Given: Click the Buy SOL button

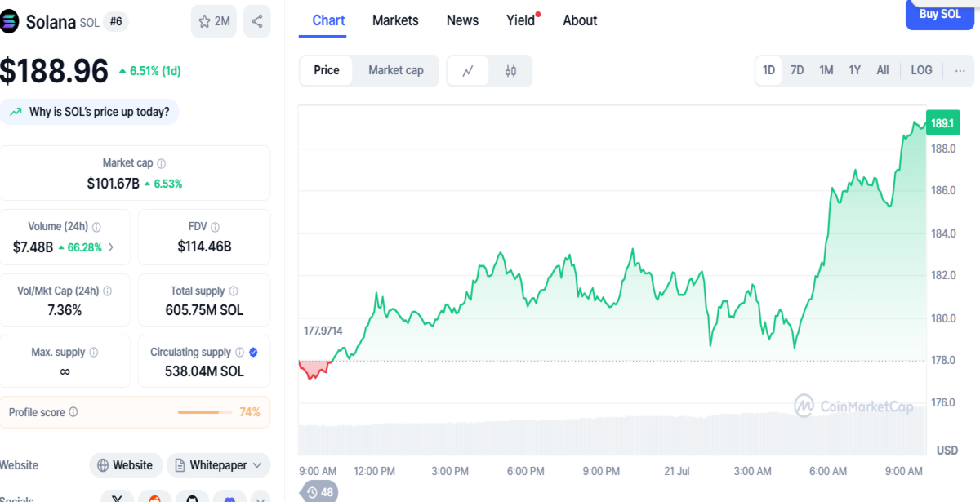Looking at the screenshot, I should [x=939, y=14].
